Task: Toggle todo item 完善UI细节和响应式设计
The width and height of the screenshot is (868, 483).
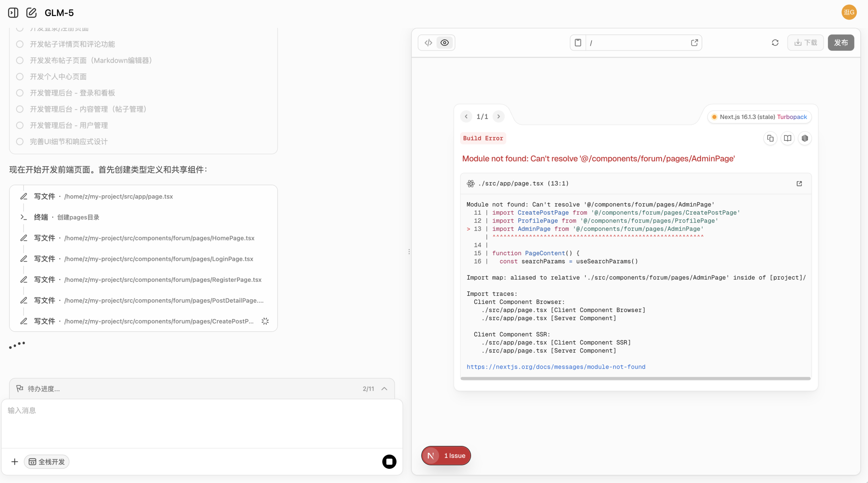Action: tap(20, 142)
